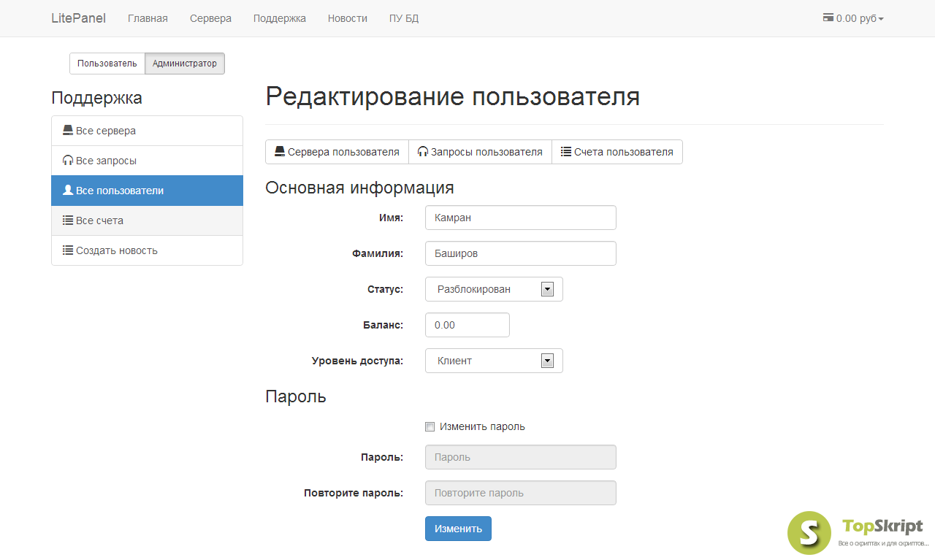
Task: Switch to Пользователь mode
Action: pyautogui.click(x=107, y=64)
